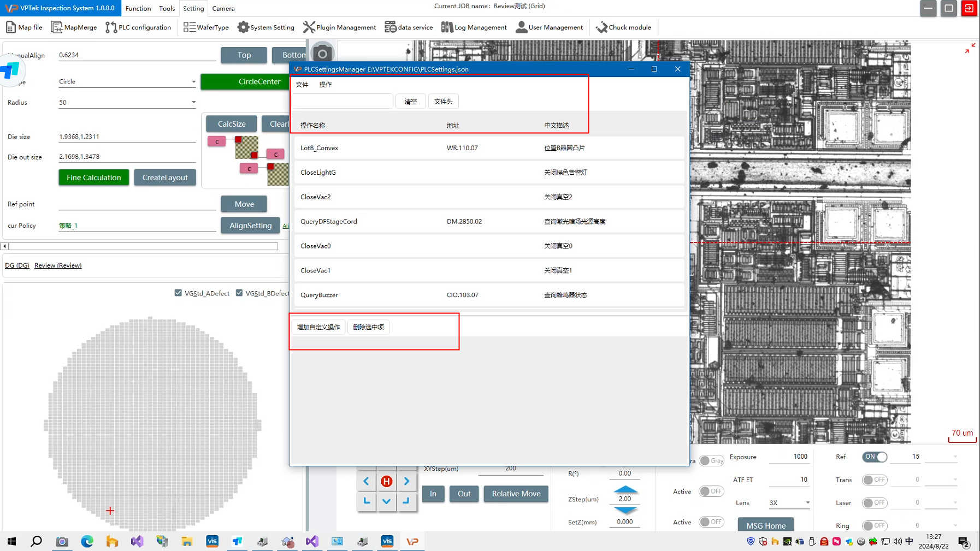Increase ZStep with up arrow

pos(625,489)
